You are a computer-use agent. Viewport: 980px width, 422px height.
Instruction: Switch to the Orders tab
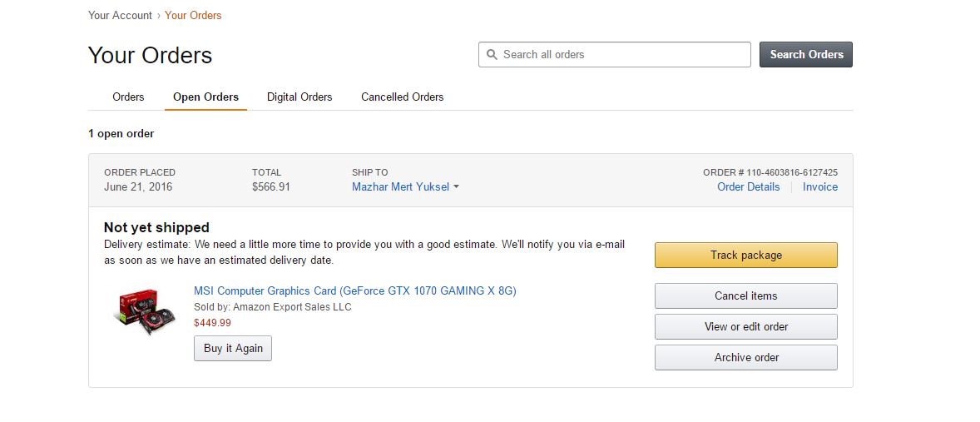[128, 97]
